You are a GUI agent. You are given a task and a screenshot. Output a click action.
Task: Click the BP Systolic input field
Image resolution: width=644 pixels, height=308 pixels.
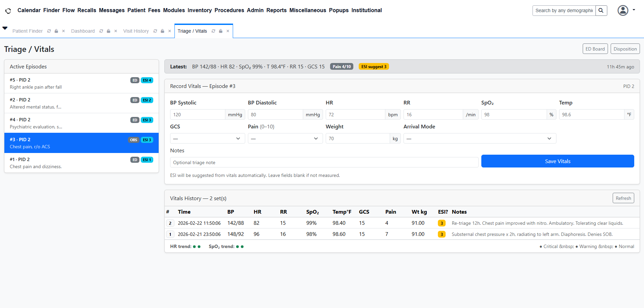click(x=197, y=115)
